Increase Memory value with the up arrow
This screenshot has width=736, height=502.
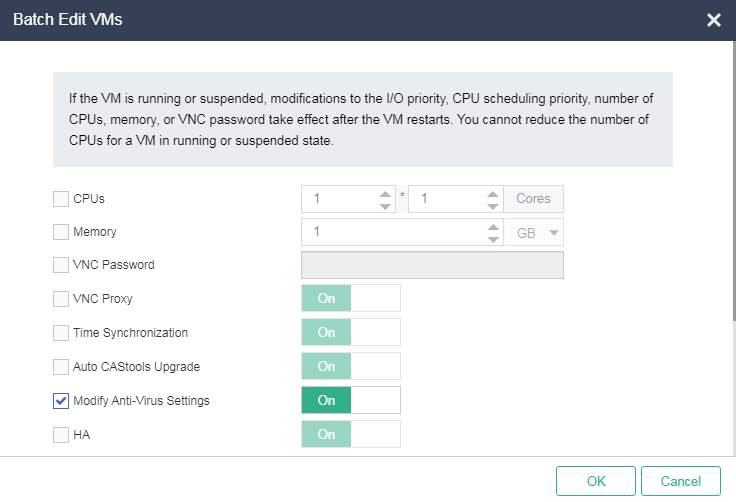(493, 227)
